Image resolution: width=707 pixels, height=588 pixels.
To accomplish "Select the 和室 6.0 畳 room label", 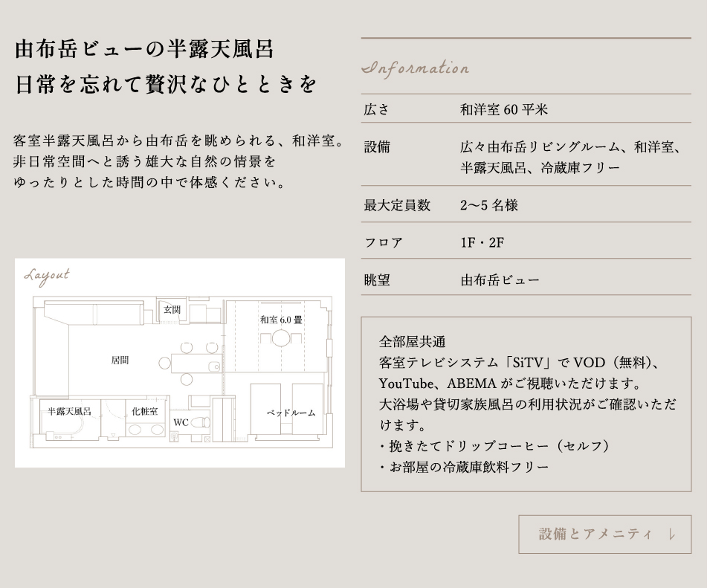I will [x=281, y=320].
